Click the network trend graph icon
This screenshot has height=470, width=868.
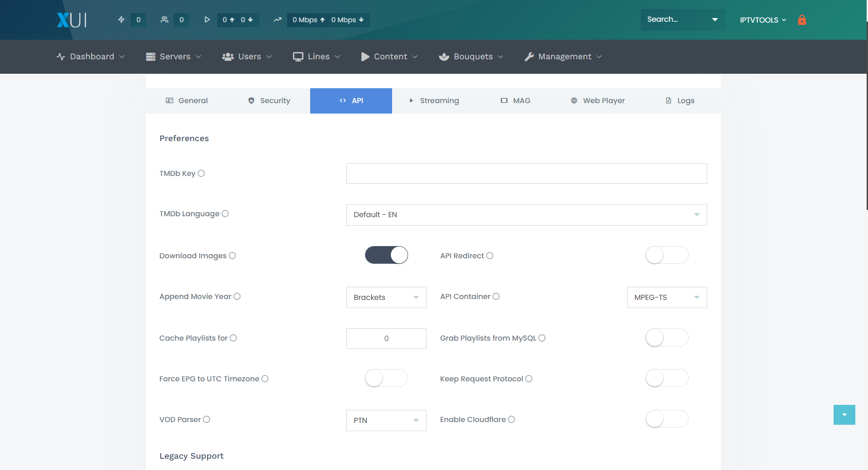coord(278,19)
